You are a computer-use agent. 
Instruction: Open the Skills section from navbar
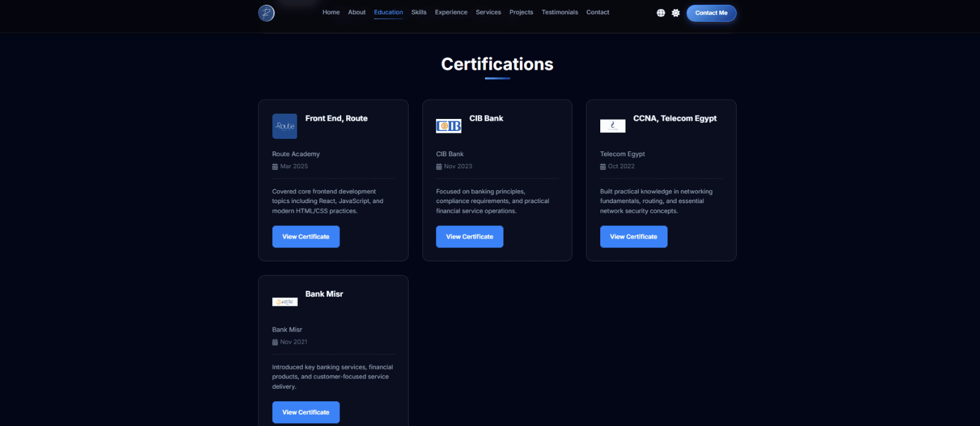click(419, 12)
